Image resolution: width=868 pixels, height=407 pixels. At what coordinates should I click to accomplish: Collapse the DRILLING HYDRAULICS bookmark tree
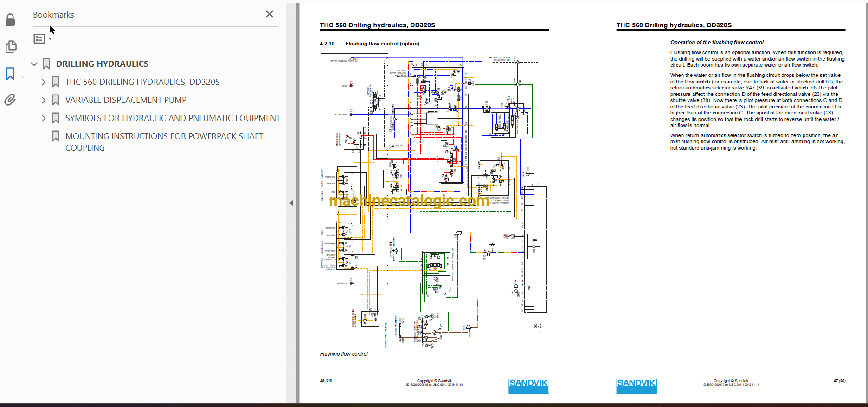click(34, 64)
